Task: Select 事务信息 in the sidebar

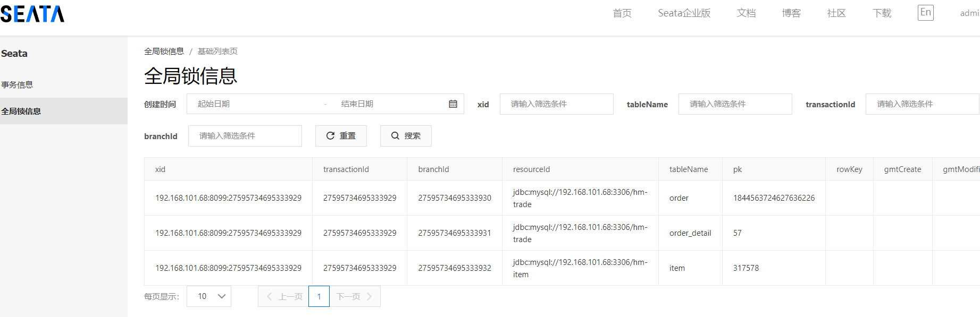Action: [64, 84]
